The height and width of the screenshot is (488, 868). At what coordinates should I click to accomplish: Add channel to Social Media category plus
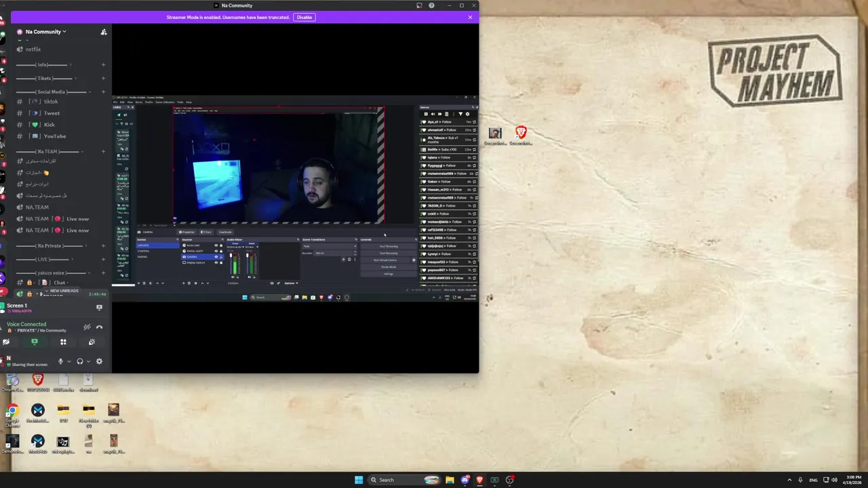click(103, 92)
